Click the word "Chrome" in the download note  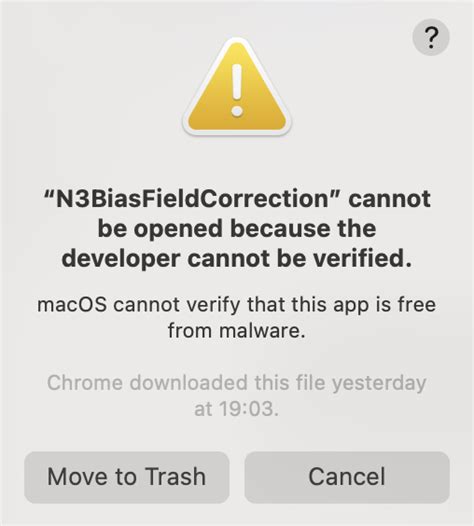(85, 383)
